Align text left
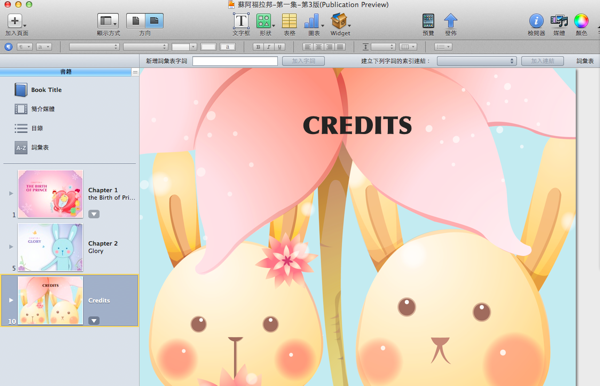The image size is (600, 386). pyautogui.click(x=308, y=47)
